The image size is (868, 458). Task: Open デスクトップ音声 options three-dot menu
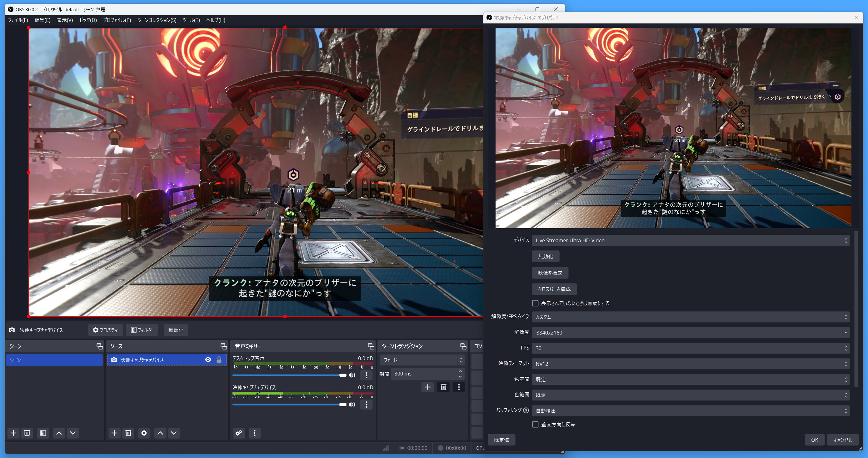[367, 375]
